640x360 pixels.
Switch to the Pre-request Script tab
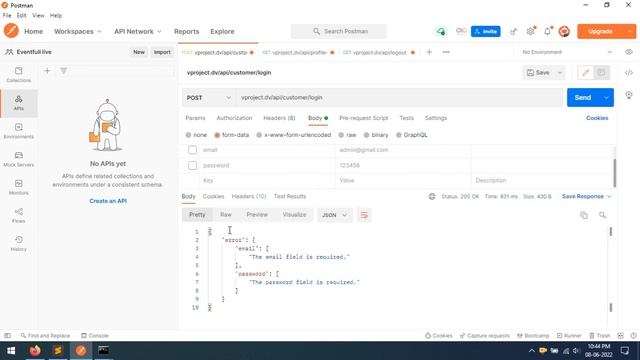[364, 118]
